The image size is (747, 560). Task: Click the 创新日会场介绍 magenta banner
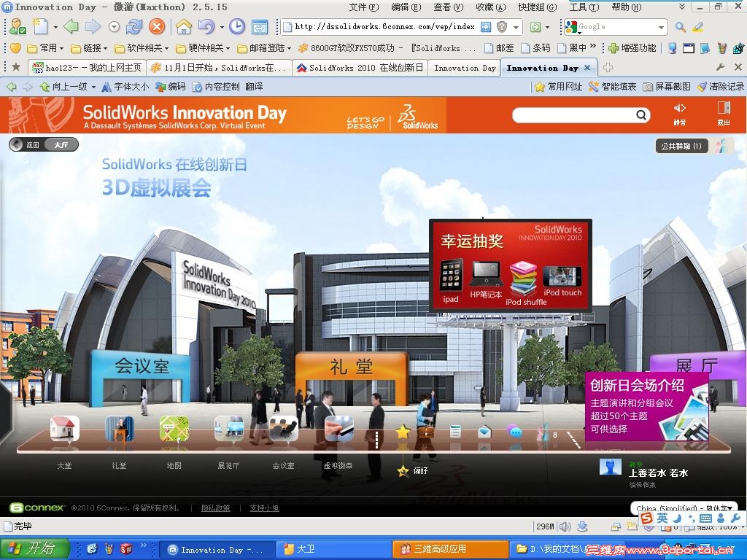coord(646,408)
